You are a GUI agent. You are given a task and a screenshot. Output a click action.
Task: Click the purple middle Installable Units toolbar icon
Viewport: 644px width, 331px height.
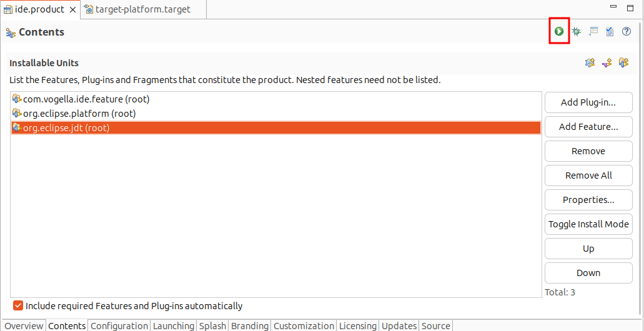tap(607, 63)
